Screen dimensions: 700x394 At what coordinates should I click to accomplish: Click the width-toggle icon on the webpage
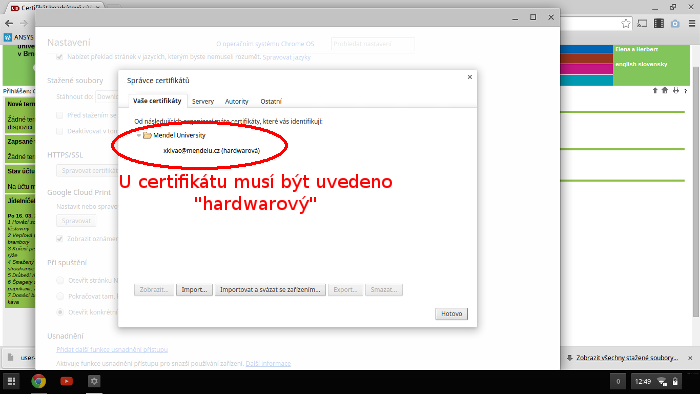[676, 91]
